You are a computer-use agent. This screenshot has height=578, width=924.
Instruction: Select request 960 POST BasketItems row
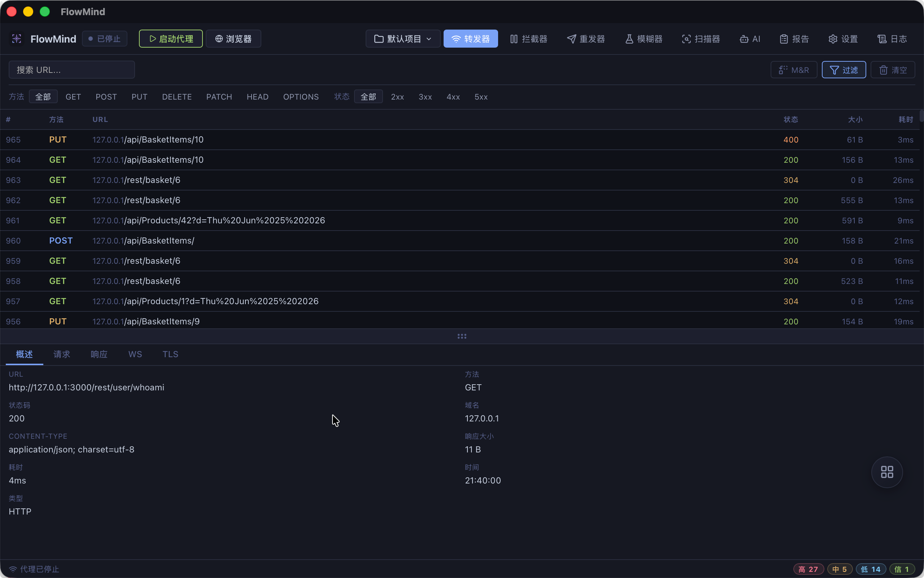(x=460, y=241)
